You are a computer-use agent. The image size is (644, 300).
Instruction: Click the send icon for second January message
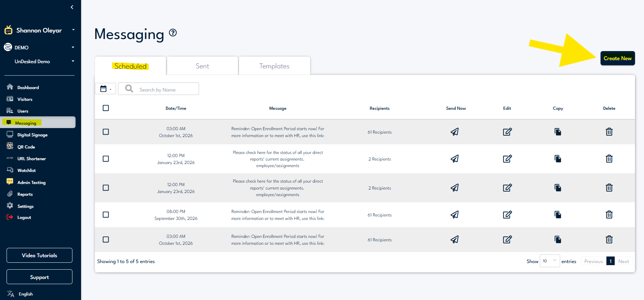[455, 188]
